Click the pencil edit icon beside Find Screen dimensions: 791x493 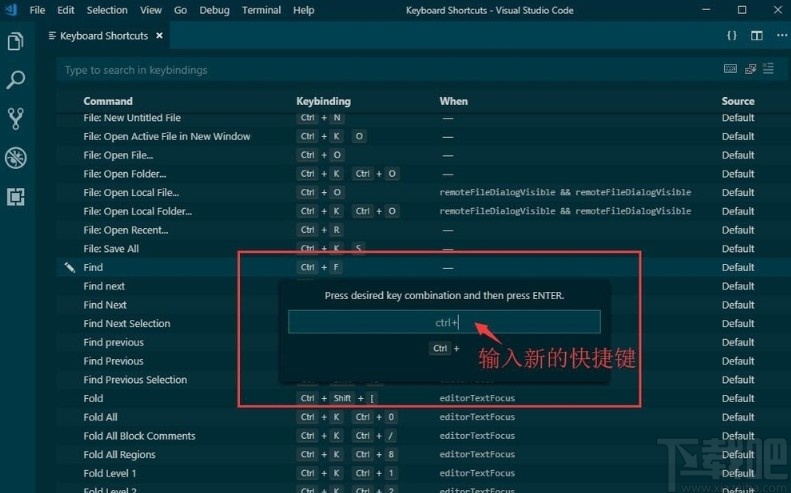point(70,267)
